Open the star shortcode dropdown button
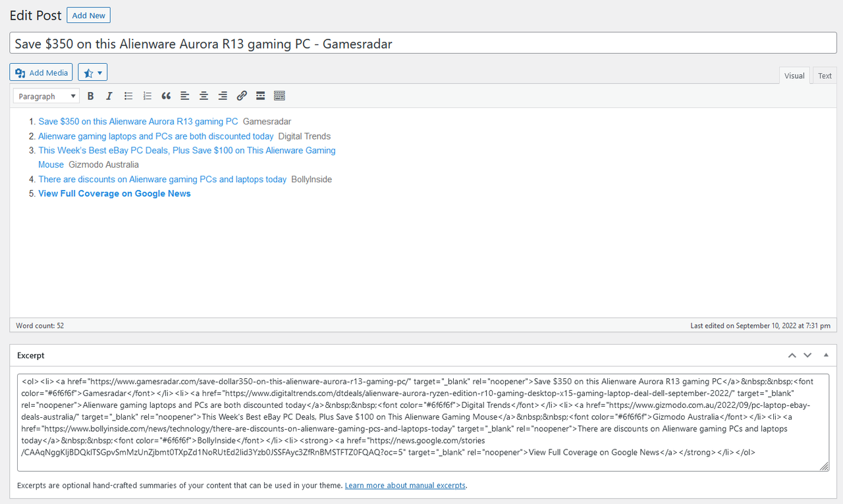Screen dimensions: 843x504 tap(93, 72)
